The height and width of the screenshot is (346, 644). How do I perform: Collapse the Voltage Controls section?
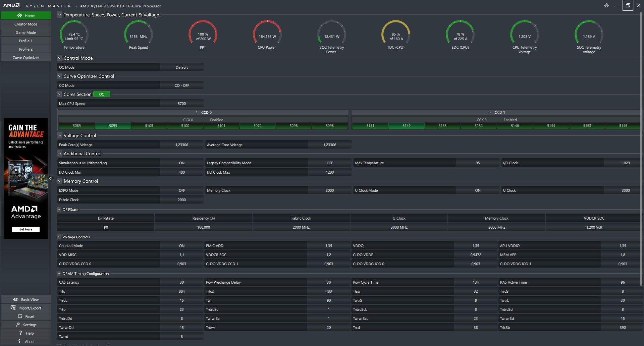coord(59,237)
